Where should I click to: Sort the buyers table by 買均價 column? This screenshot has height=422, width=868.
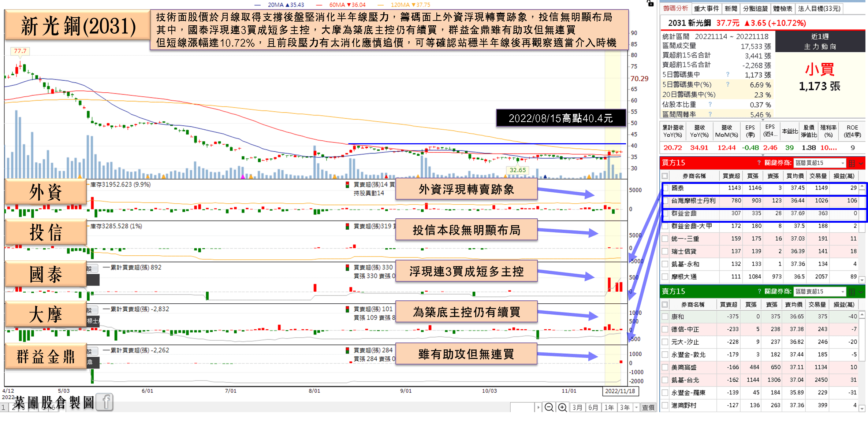tap(795, 176)
